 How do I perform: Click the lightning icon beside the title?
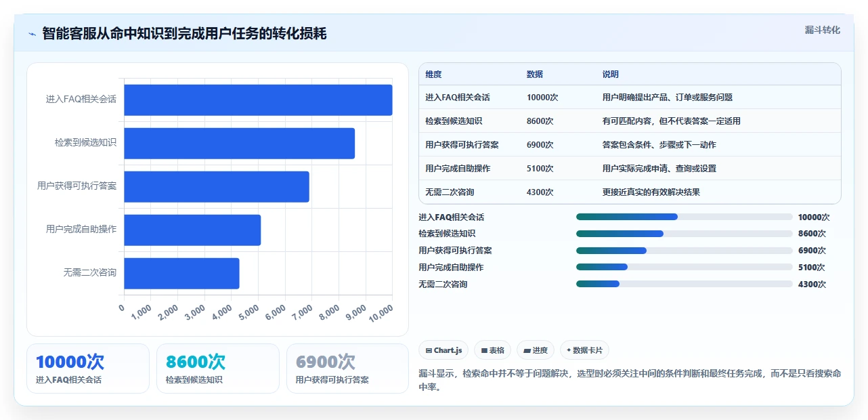point(32,34)
